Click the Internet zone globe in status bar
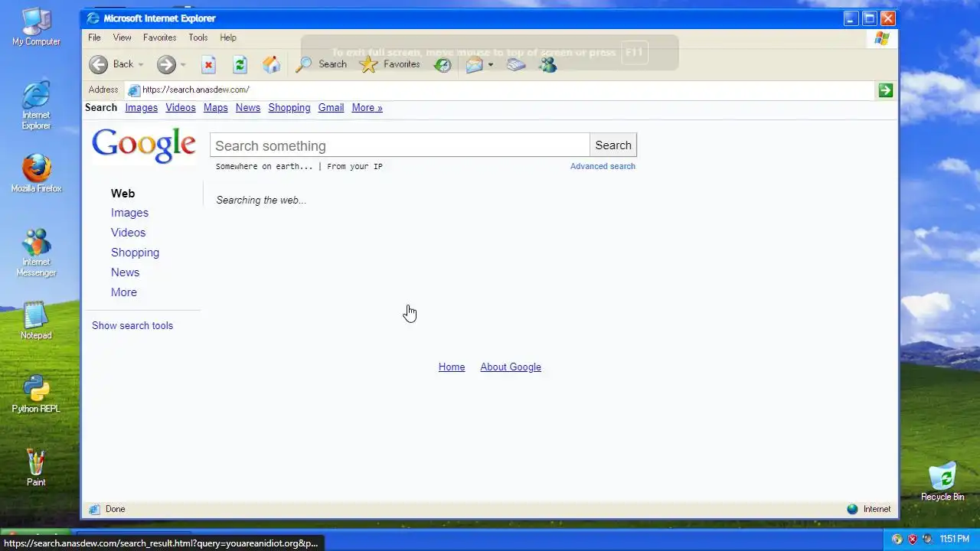This screenshot has height=551, width=980. click(x=852, y=509)
